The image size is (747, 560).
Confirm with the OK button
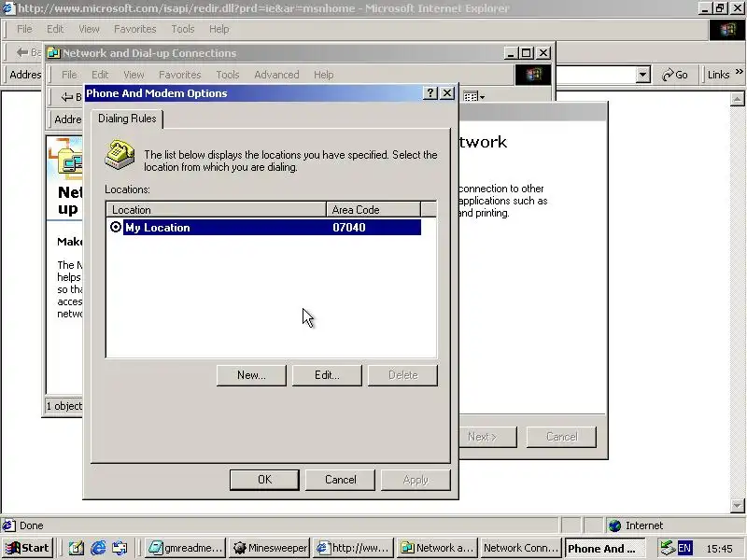click(x=264, y=480)
